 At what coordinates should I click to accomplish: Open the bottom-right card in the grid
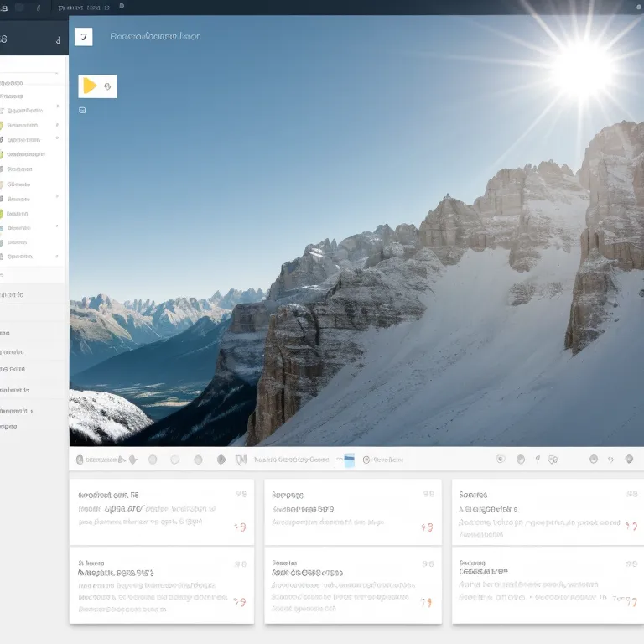(548, 585)
